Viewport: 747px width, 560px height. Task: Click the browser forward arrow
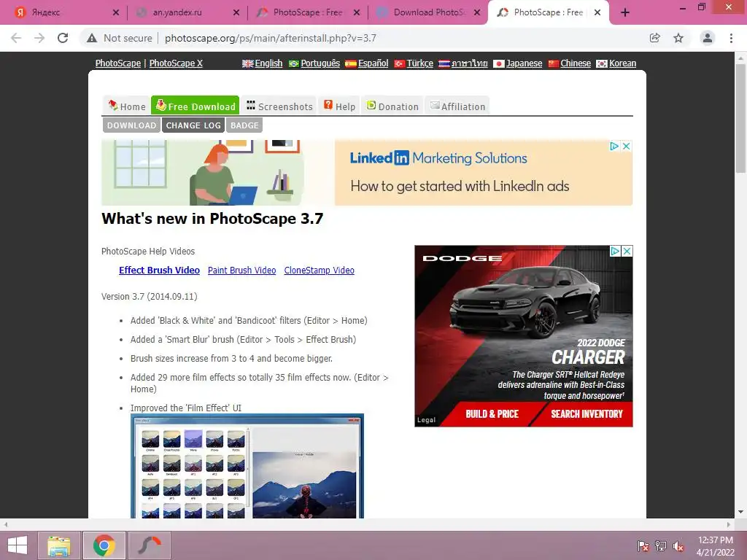pyautogui.click(x=39, y=38)
